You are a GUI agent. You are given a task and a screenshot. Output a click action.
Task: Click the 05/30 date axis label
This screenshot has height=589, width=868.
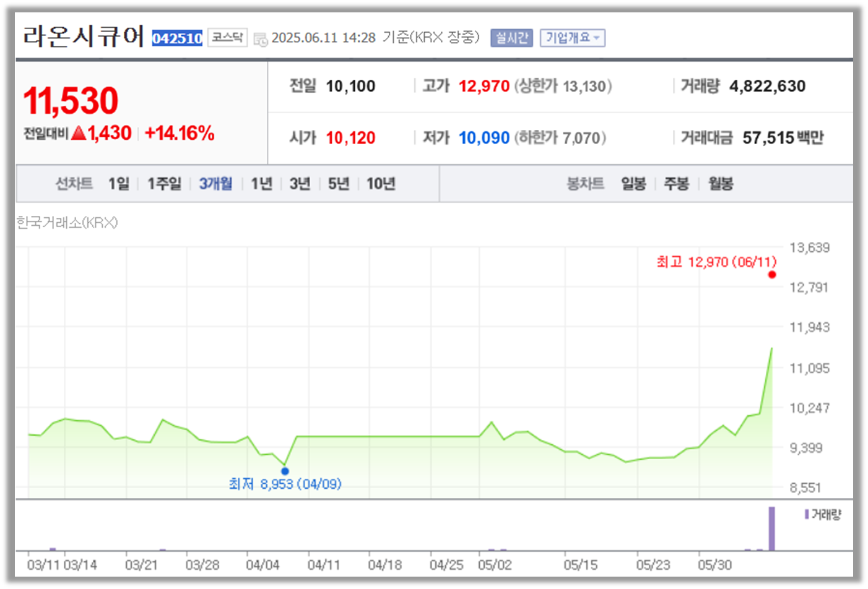714,565
